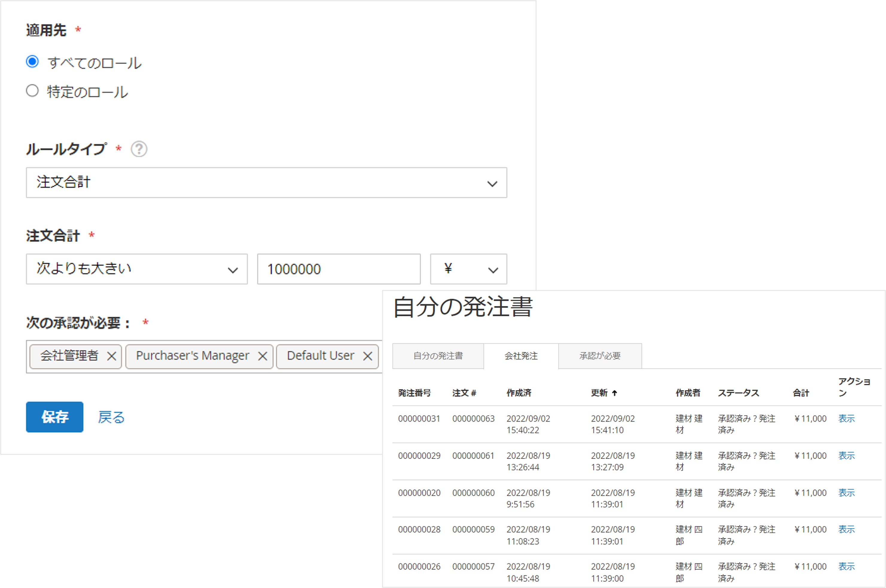The image size is (886, 588).
Task: Click the sort arrow next to 更新
Action: coord(614,393)
